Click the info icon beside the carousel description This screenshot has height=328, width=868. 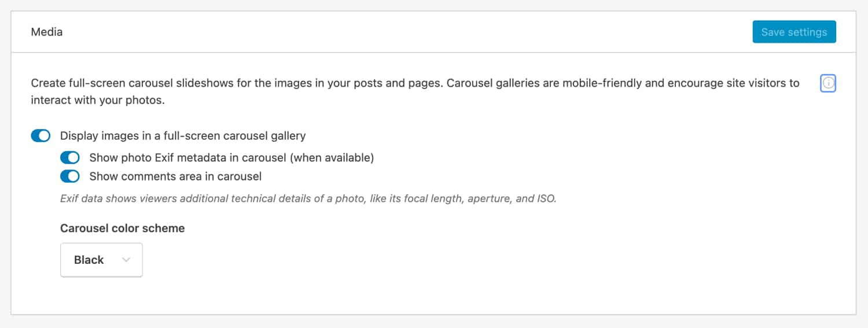(828, 83)
